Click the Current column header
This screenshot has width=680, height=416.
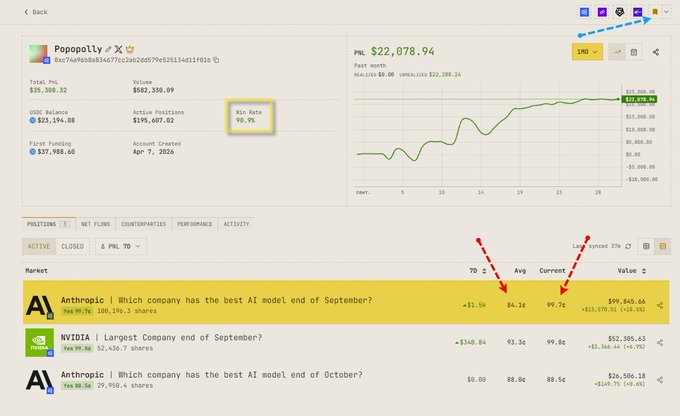pyautogui.click(x=552, y=271)
